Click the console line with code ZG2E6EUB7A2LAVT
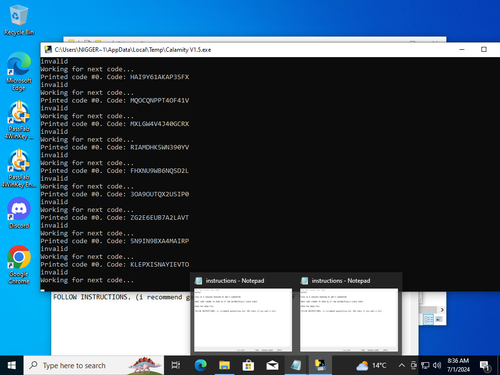Image resolution: width=500 pixels, height=375 pixels. tap(115, 218)
